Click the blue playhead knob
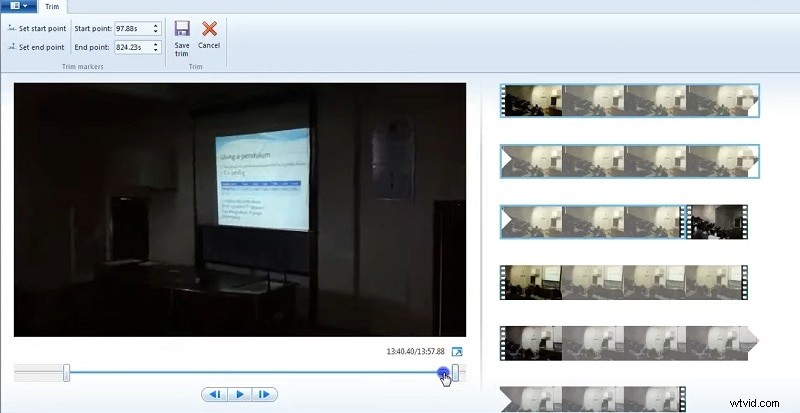The height and width of the screenshot is (413, 800). tap(443, 373)
